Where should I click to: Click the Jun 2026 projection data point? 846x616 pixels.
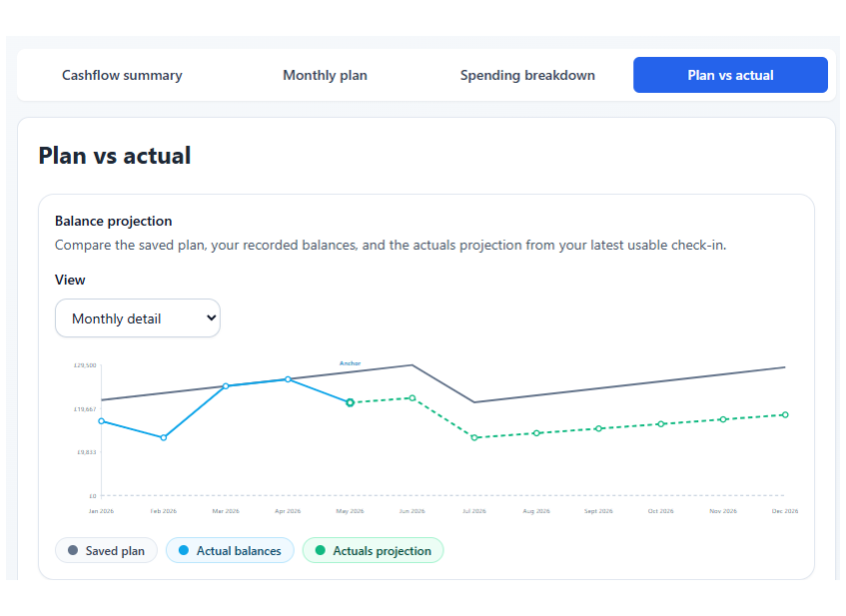click(x=413, y=398)
